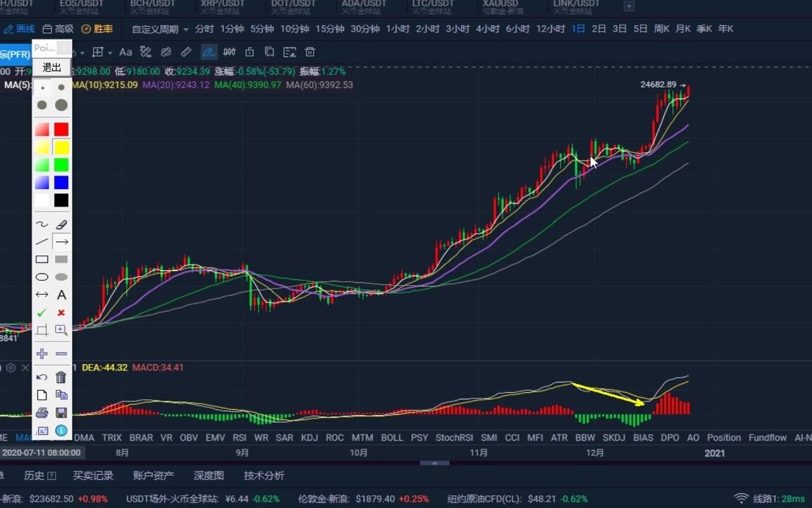Switch to the 周K timeframe
Screen dimensions: 812x508
click(x=661, y=29)
